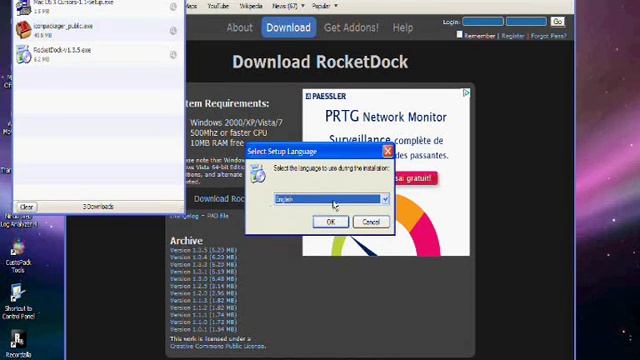Focus the first Login input field
640x360 pixels.
tap(483, 22)
